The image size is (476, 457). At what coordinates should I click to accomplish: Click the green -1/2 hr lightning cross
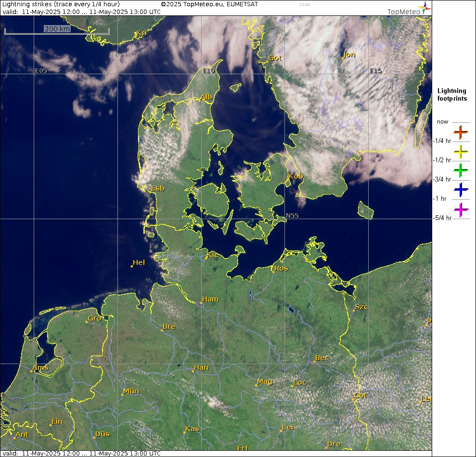(461, 170)
